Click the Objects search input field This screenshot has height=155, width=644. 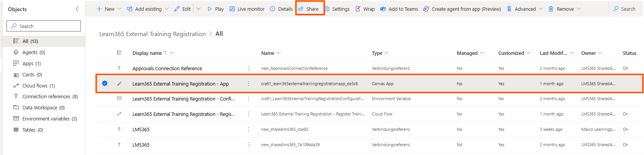point(43,26)
